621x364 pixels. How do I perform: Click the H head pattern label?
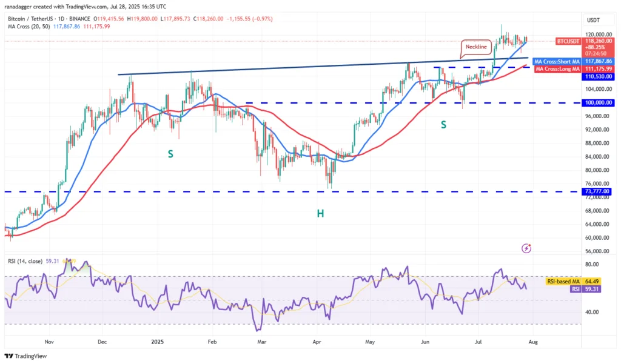click(320, 214)
